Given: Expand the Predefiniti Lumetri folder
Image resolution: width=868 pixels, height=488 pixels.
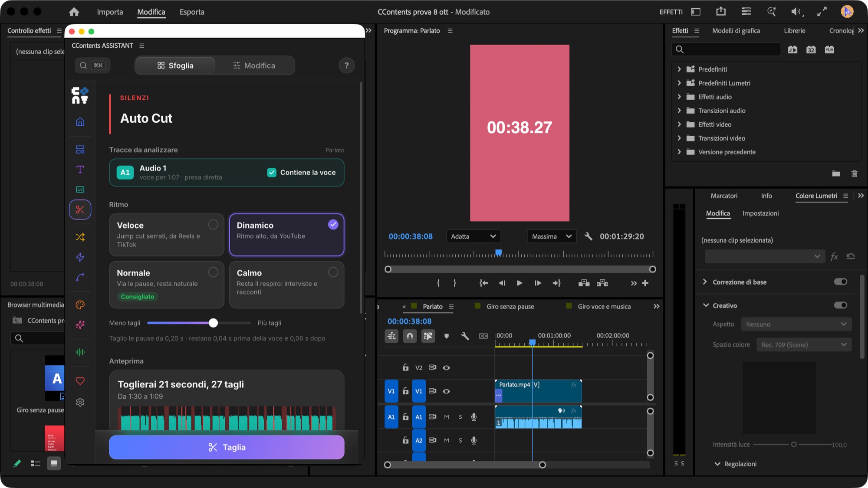Looking at the screenshot, I should (679, 83).
